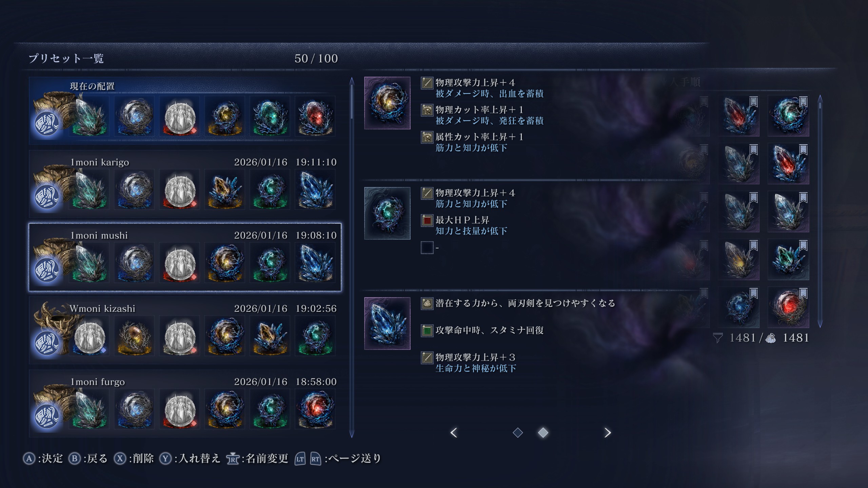Screen dimensions: 868x488
Task: Go to the previous detail page arrow
Action: pos(454,433)
